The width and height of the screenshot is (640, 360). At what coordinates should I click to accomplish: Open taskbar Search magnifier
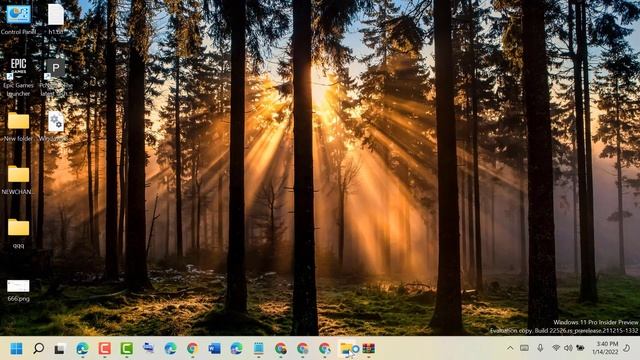[x=38, y=349]
